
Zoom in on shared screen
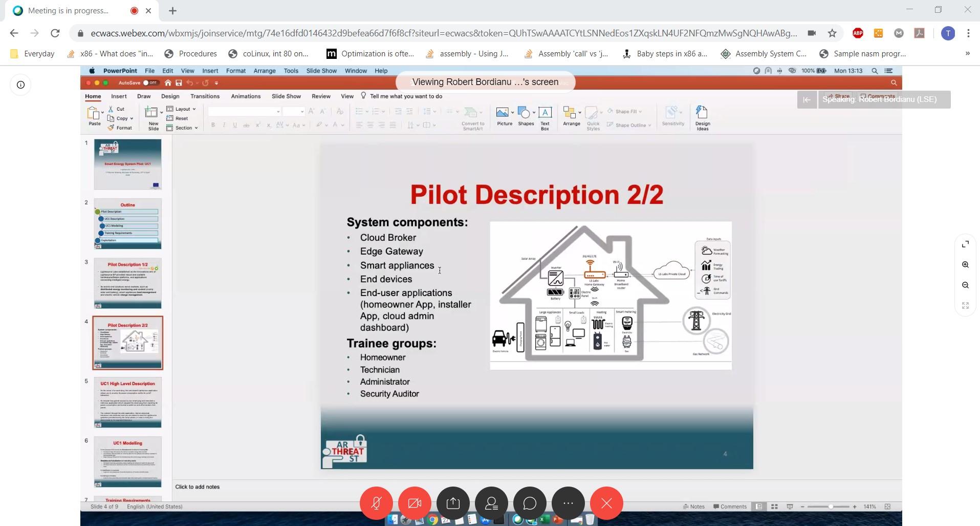965,265
